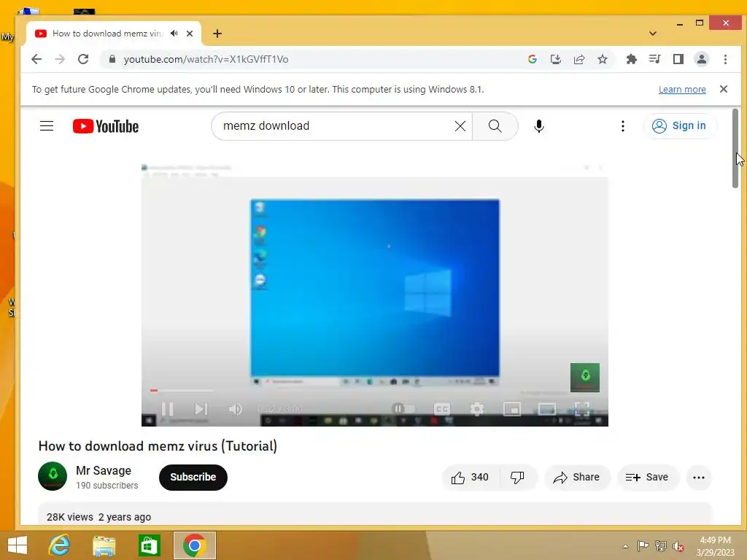Click the browser forward arrow
This screenshot has width=747, height=560.
point(60,59)
